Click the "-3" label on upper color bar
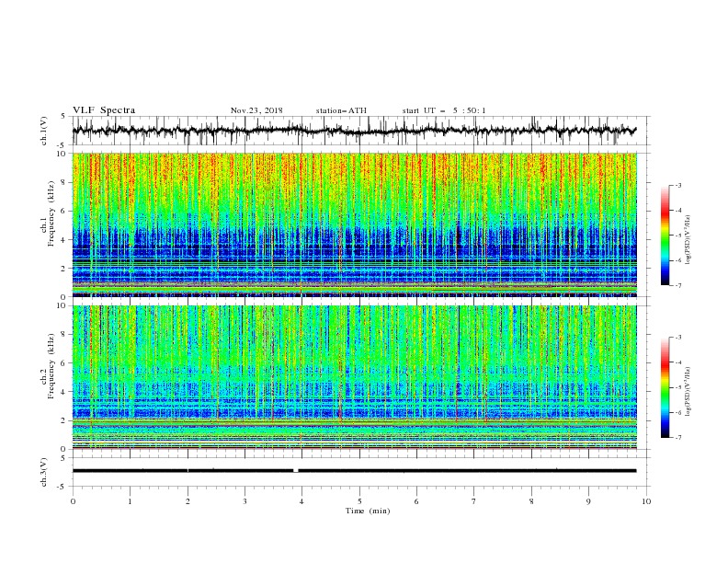728x563 pixels. coord(678,185)
